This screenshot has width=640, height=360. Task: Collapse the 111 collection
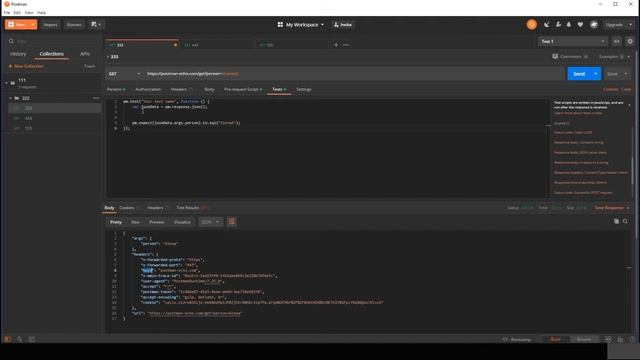pos(7,83)
